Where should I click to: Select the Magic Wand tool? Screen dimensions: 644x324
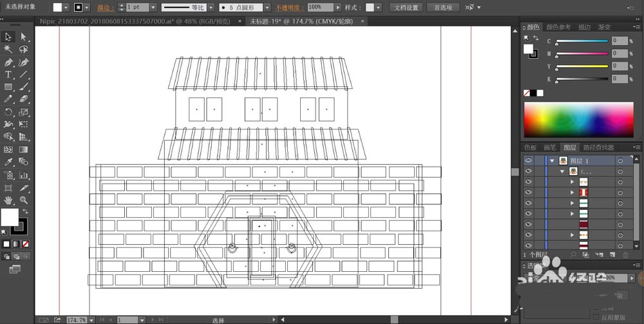coord(8,50)
